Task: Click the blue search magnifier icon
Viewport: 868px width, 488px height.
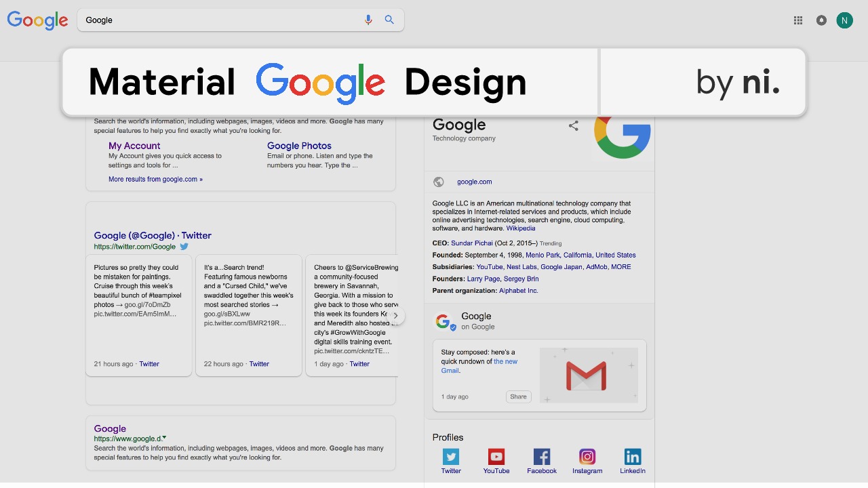Action: [389, 20]
